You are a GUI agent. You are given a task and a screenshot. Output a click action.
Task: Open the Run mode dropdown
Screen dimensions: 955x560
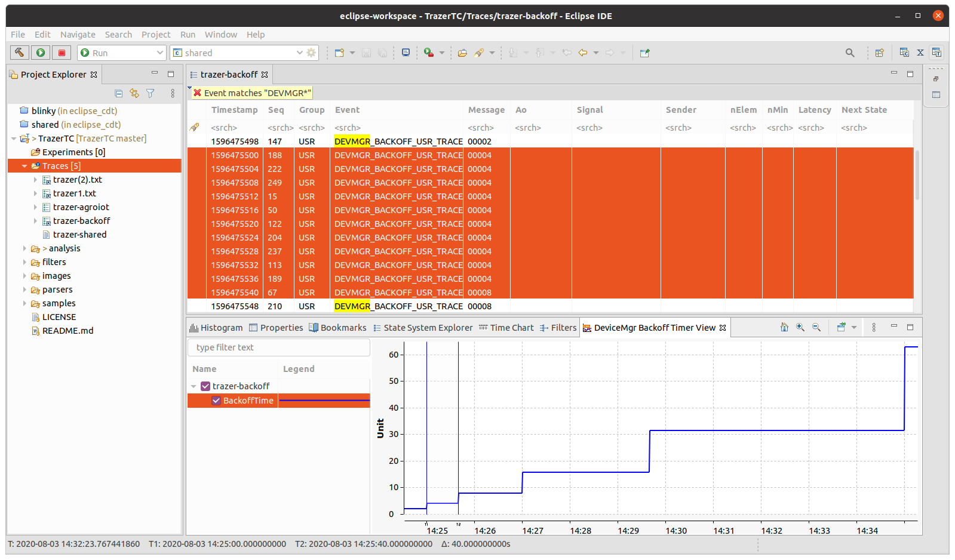(159, 53)
